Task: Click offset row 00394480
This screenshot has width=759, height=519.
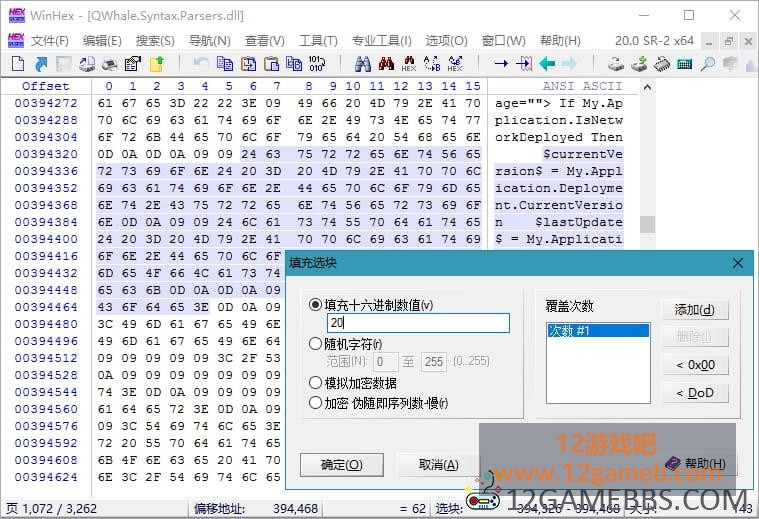Action: click(46, 324)
